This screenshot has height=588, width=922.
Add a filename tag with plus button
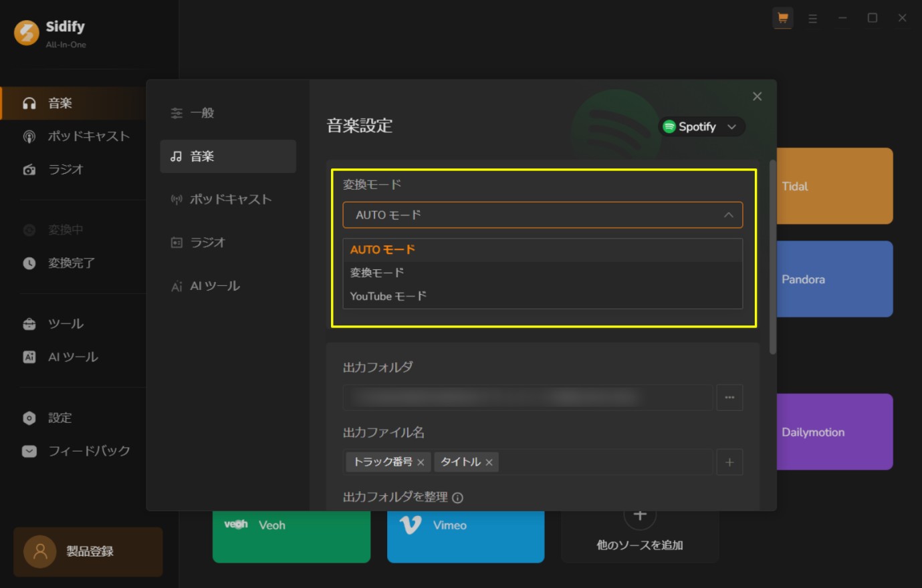[x=729, y=462]
